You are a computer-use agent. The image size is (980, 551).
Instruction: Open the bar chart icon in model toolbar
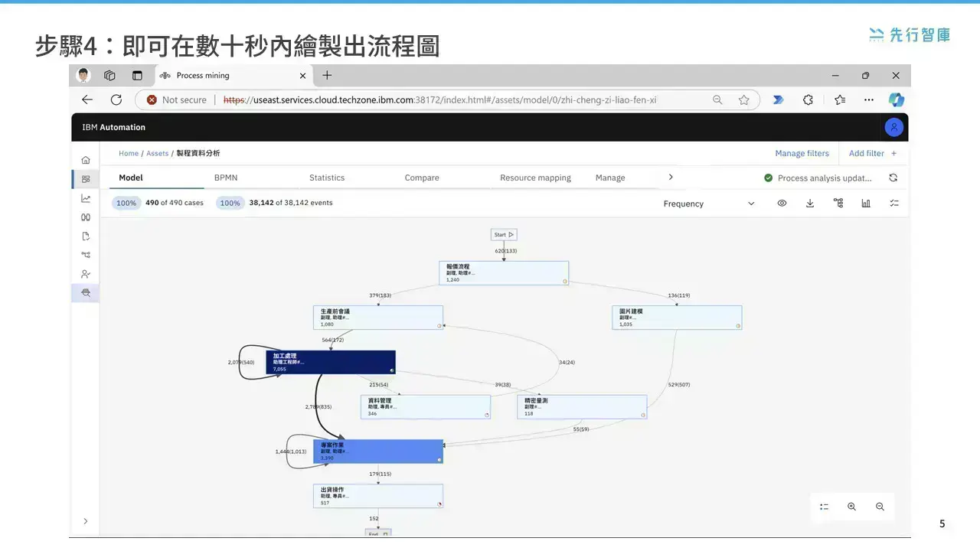click(866, 204)
